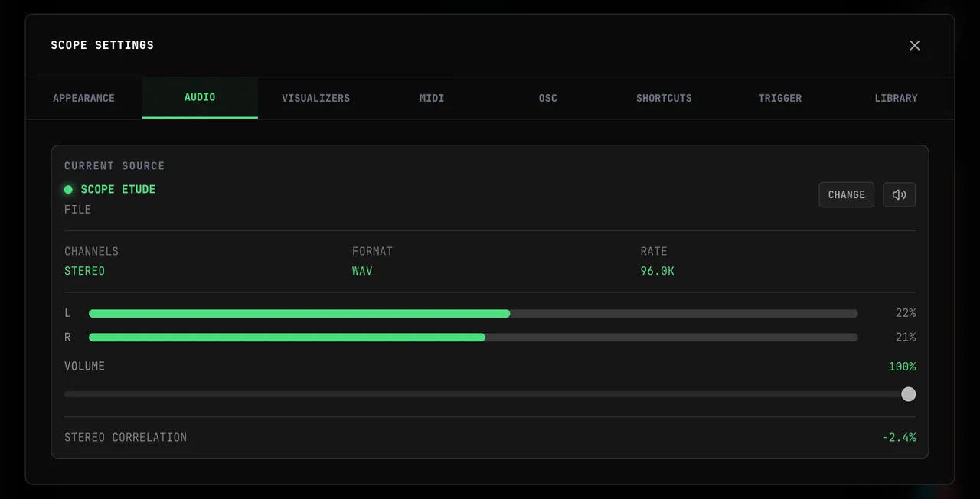Click the Change source button

tap(846, 194)
